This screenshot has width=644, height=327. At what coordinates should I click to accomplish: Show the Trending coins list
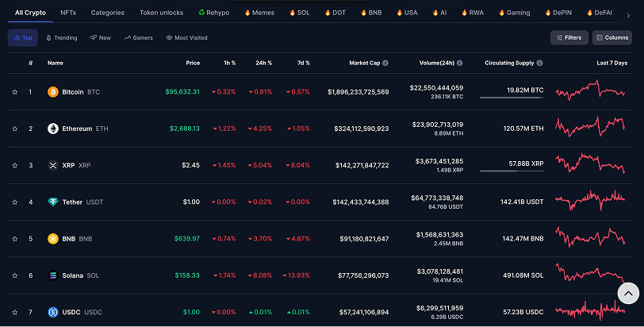pyautogui.click(x=62, y=38)
